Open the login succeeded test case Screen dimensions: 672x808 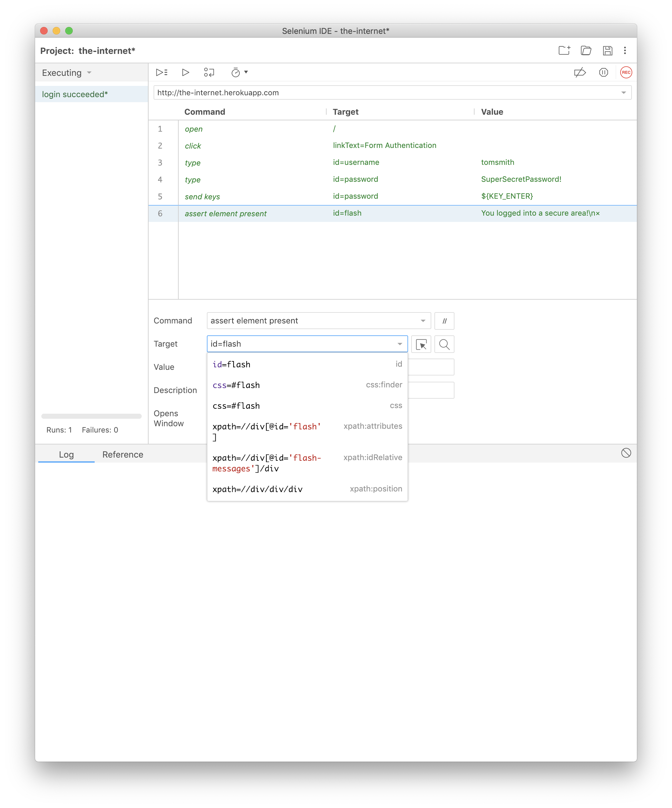[74, 94]
